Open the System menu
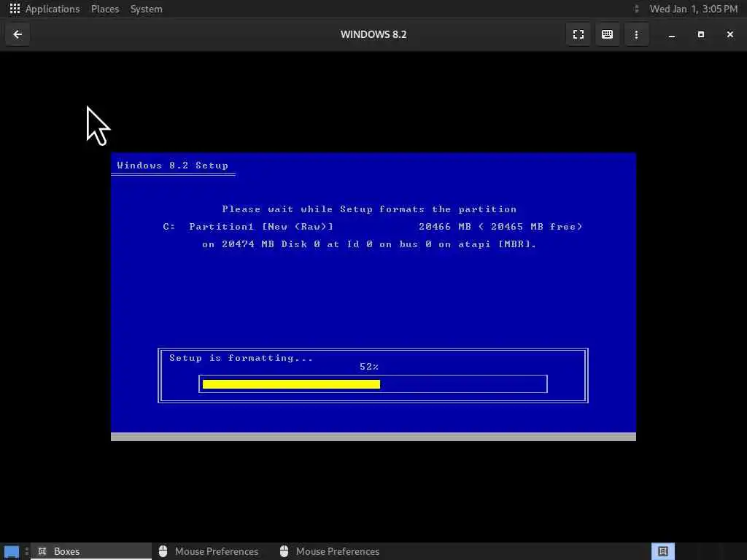 point(146,9)
